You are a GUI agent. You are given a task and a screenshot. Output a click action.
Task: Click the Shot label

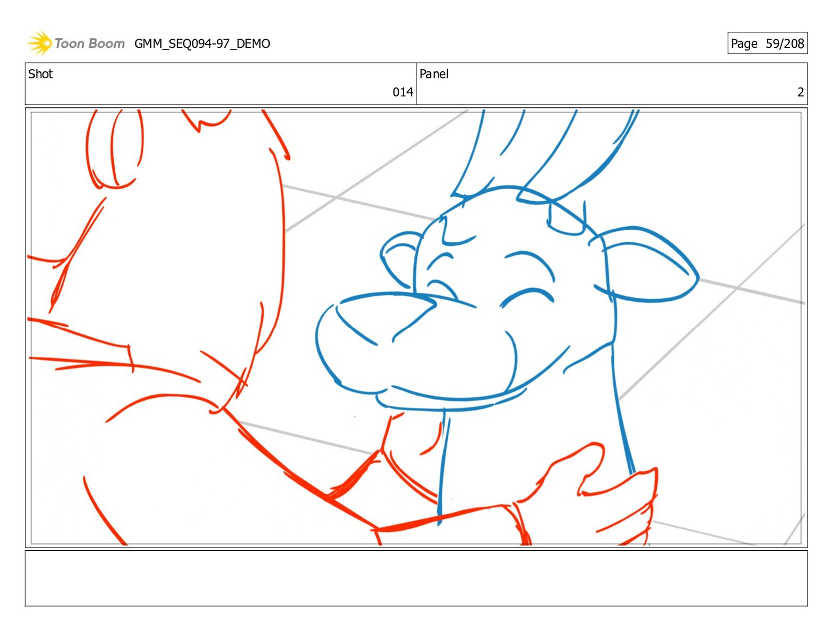(41, 74)
